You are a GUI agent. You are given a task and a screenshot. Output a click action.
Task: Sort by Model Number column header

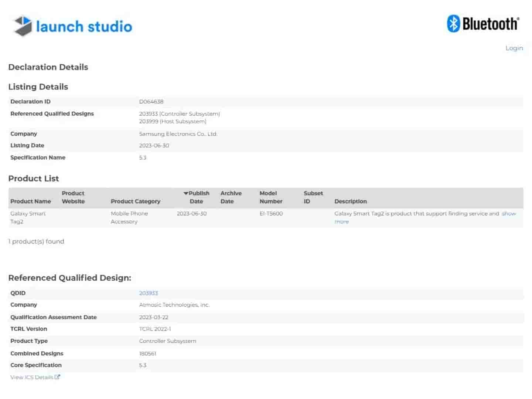[271, 197]
